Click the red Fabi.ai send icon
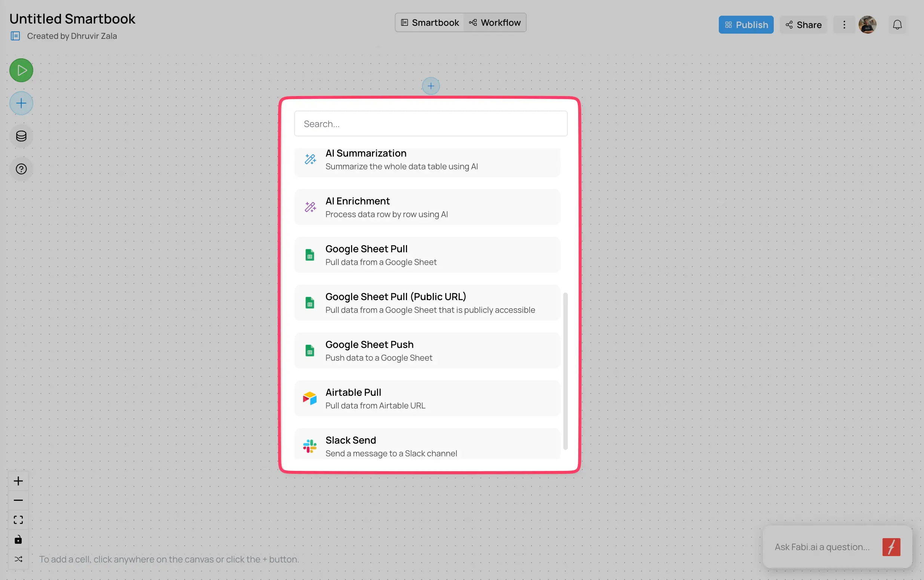The width and height of the screenshot is (924, 580). point(891,547)
